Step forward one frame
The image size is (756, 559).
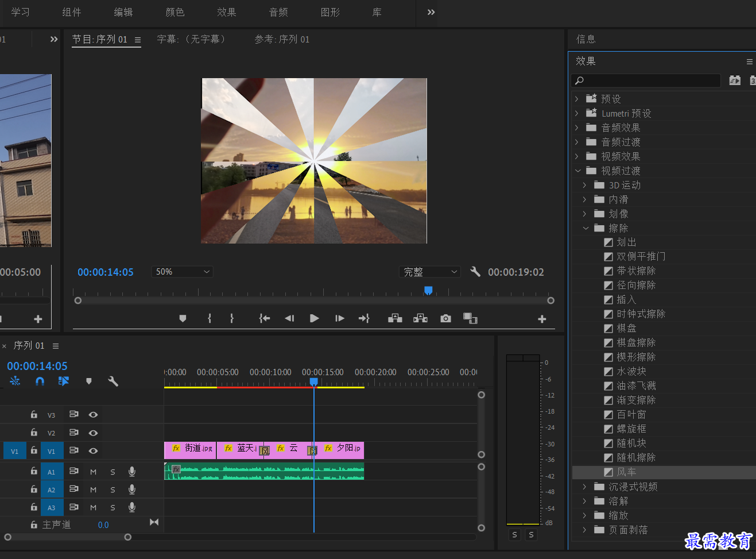click(x=340, y=318)
